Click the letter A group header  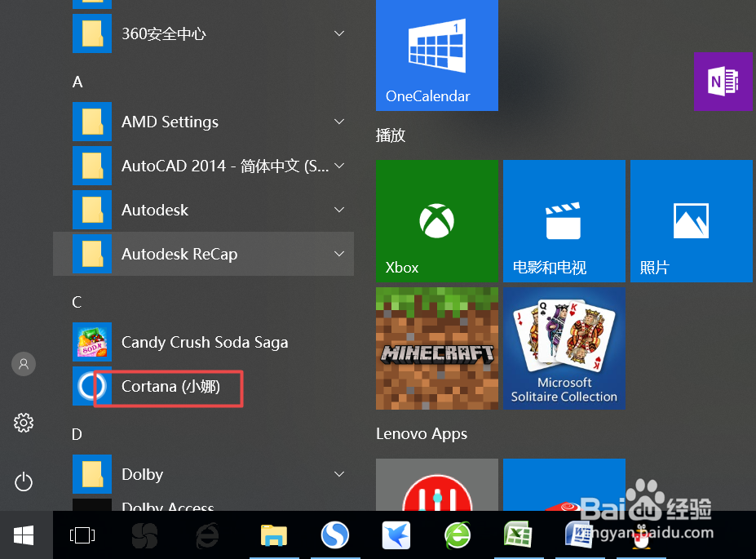coord(77,82)
